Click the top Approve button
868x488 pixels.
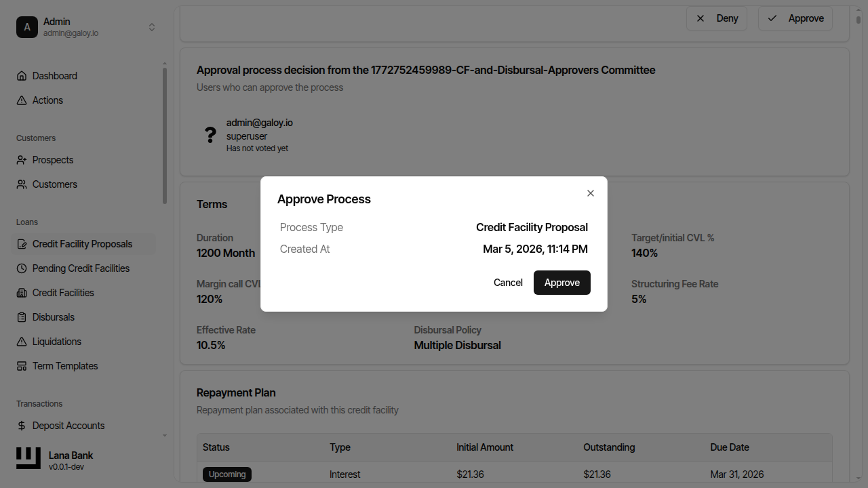tap(795, 18)
